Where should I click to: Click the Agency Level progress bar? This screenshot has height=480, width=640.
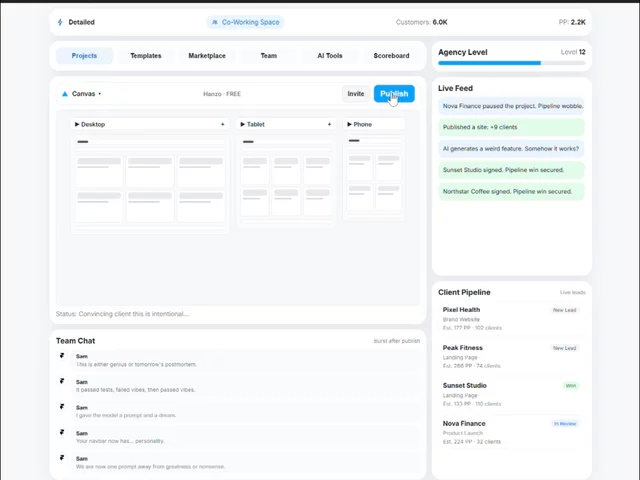point(512,63)
